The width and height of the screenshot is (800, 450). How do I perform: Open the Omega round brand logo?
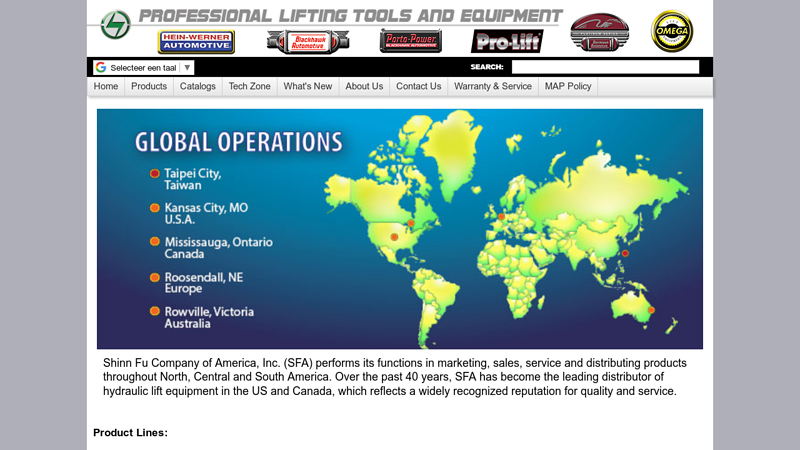click(x=672, y=31)
